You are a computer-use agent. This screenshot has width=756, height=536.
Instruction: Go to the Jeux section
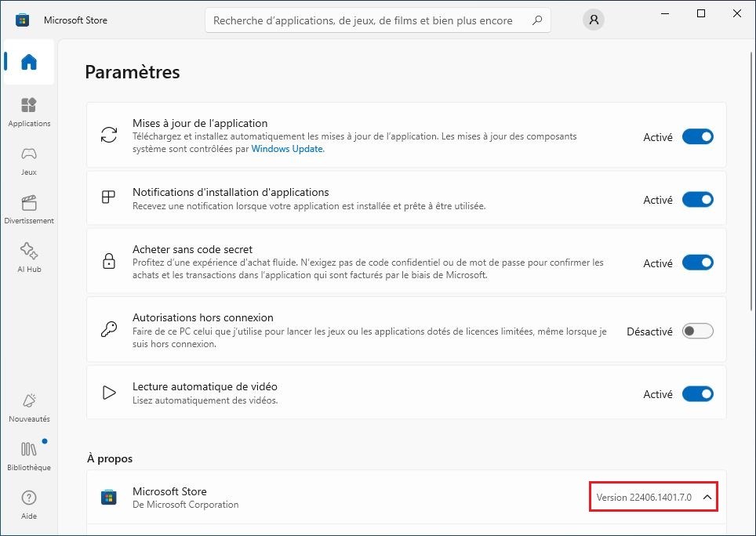(29, 161)
